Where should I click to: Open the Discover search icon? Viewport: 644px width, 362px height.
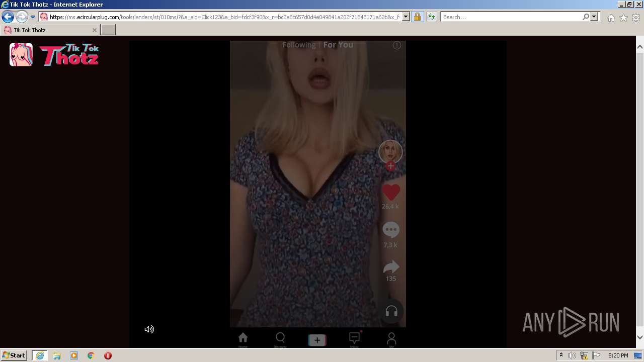(x=280, y=339)
